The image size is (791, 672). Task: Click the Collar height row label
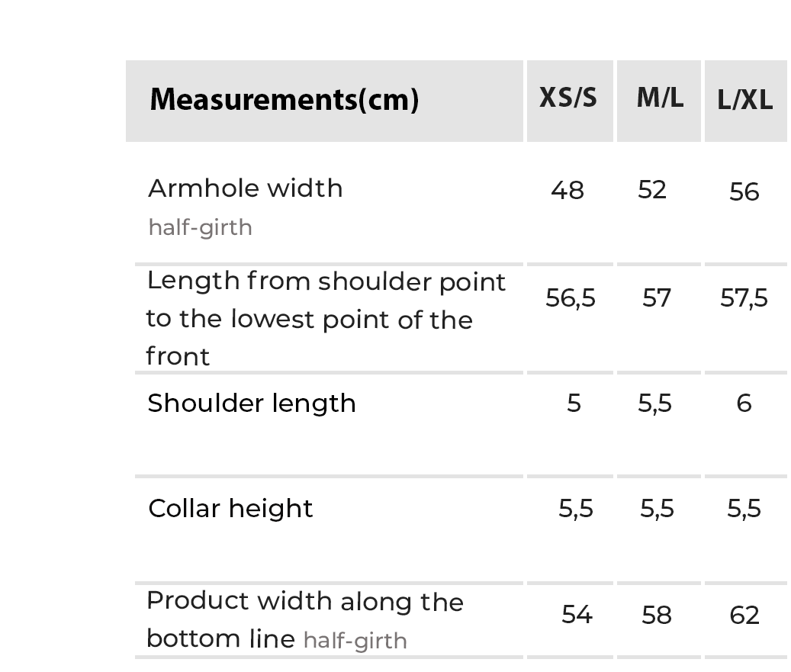coord(230,508)
